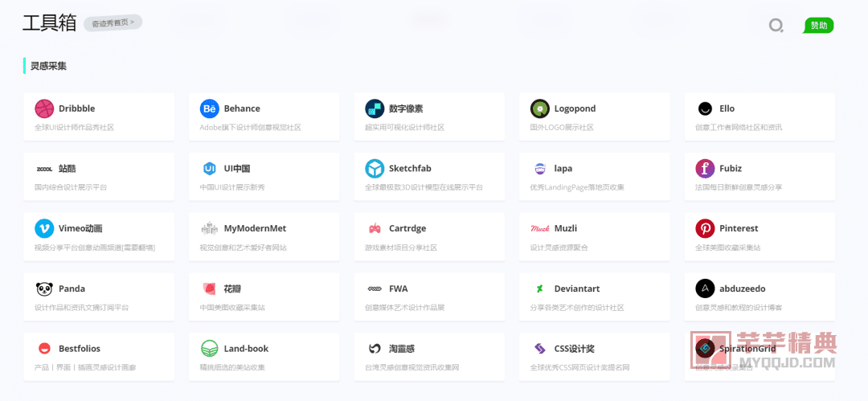Click the Vimeo blue v icon
This screenshot has width=868, height=401.
(44, 228)
